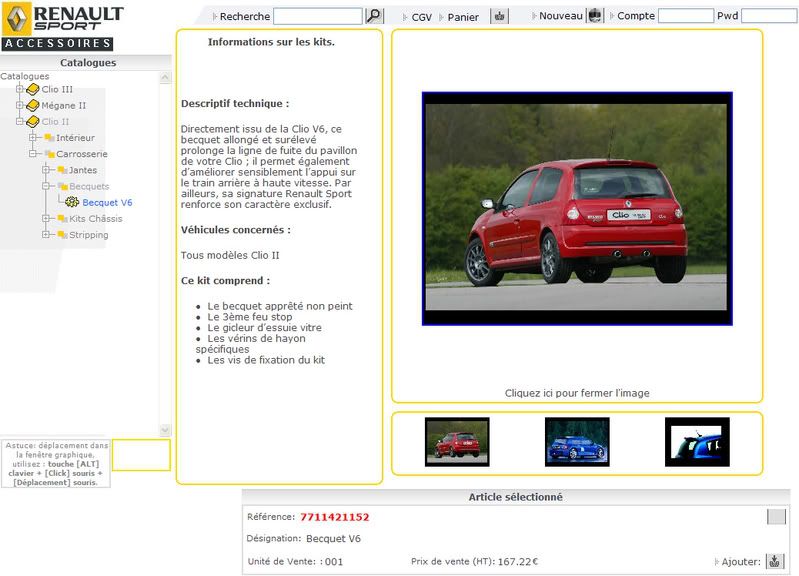The image size is (799, 576).
Task: Click the reference number 7711421152
Action: (x=334, y=517)
